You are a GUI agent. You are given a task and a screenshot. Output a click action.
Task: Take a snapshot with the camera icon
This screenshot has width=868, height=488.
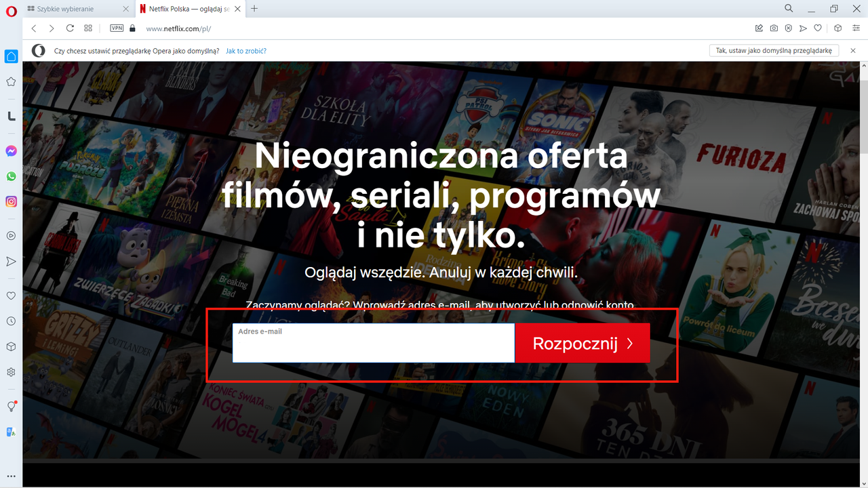(x=774, y=28)
